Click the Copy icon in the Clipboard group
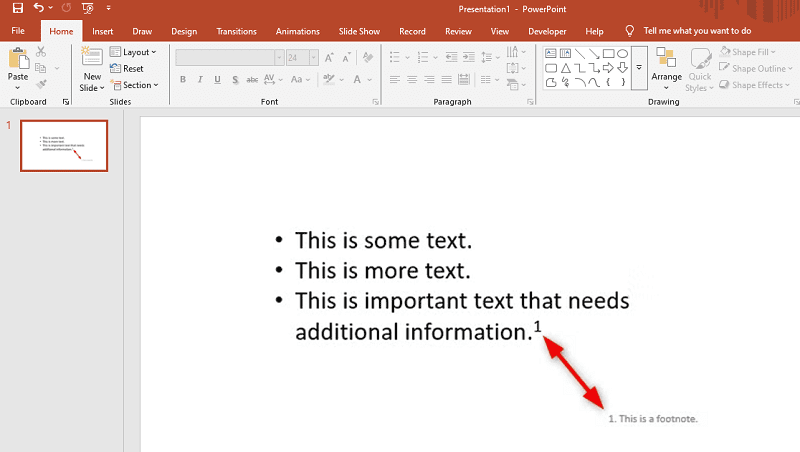The image size is (800, 452). [41, 68]
